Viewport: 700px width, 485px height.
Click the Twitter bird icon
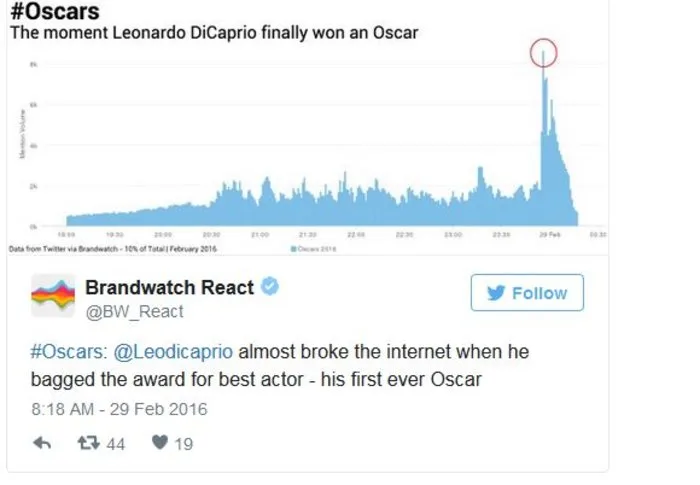pyautogui.click(x=496, y=293)
